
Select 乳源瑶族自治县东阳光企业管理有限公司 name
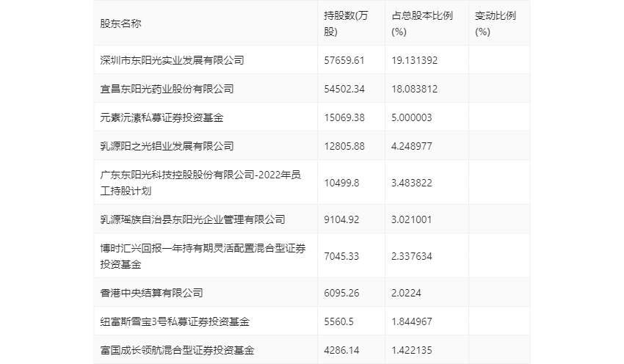point(192,219)
